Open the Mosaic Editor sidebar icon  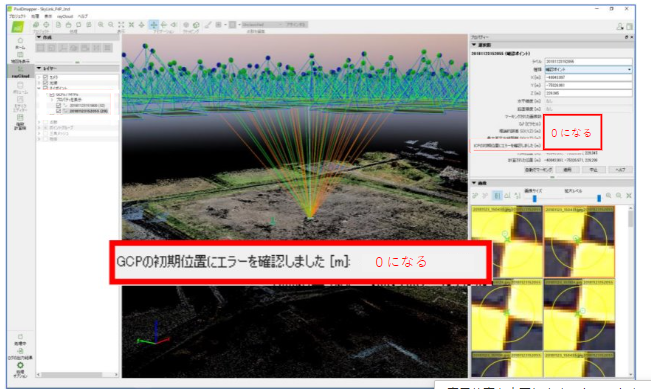20,104
